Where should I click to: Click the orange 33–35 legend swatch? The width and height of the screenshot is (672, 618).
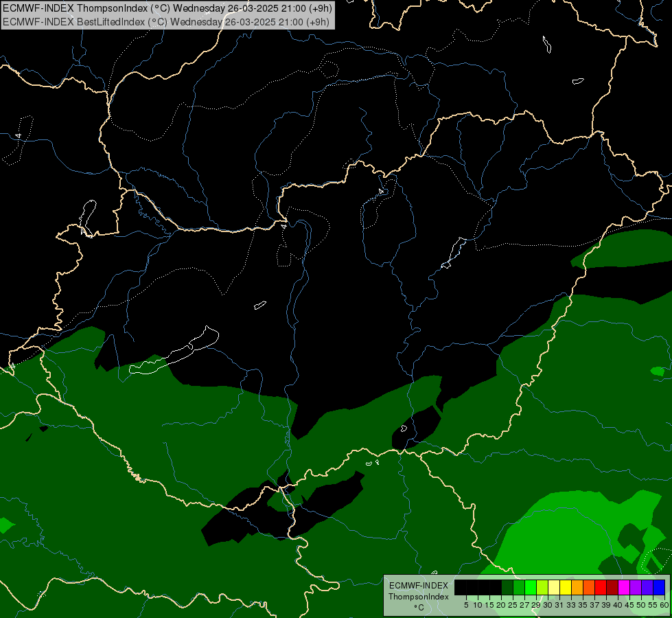coord(577,587)
